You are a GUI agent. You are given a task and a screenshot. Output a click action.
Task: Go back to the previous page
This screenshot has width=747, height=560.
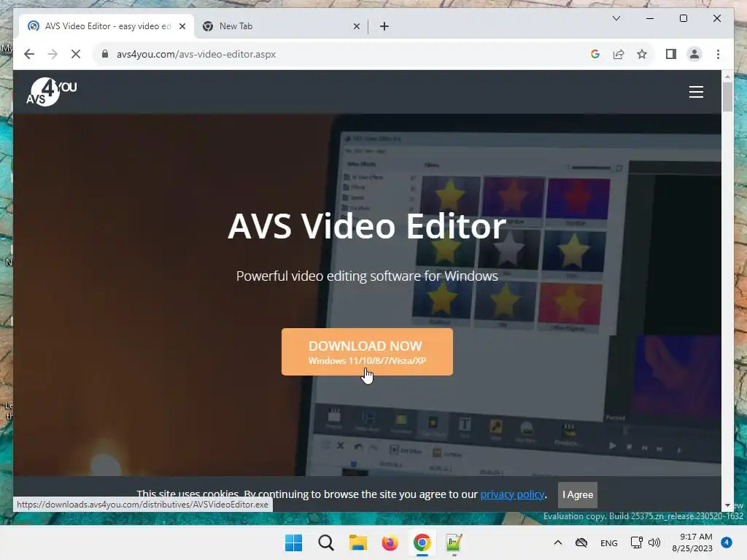click(29, 54)
